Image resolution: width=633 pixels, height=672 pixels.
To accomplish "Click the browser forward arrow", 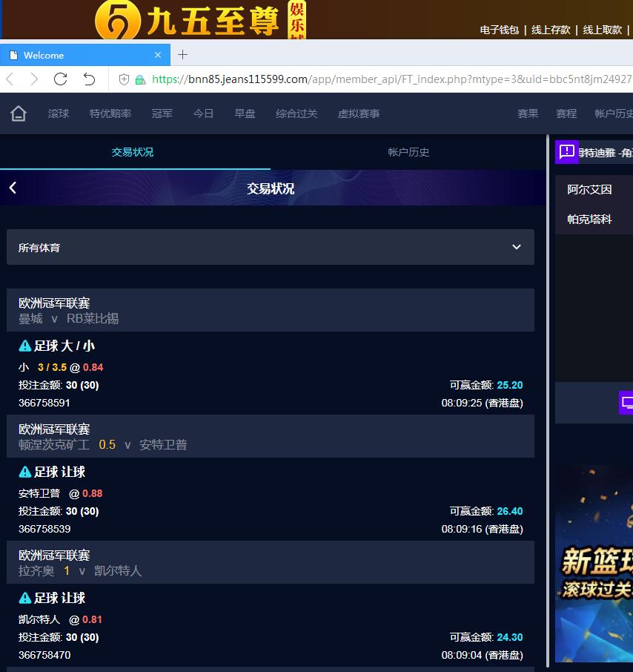I will [34, 79].
